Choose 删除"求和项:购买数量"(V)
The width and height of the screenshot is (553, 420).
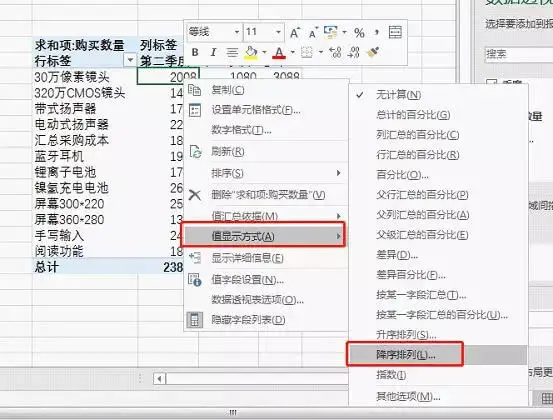[x=266, y=194]
